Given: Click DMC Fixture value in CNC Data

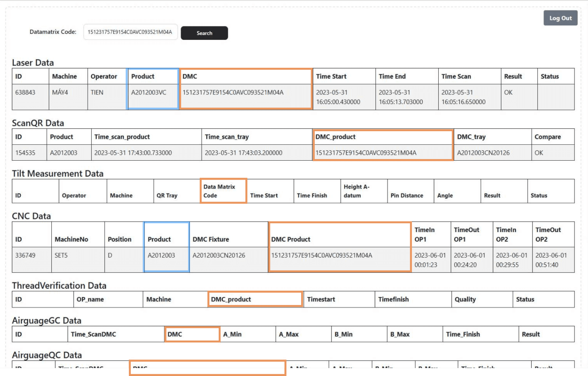Looking at the screenshot, I should click(219, 255).
